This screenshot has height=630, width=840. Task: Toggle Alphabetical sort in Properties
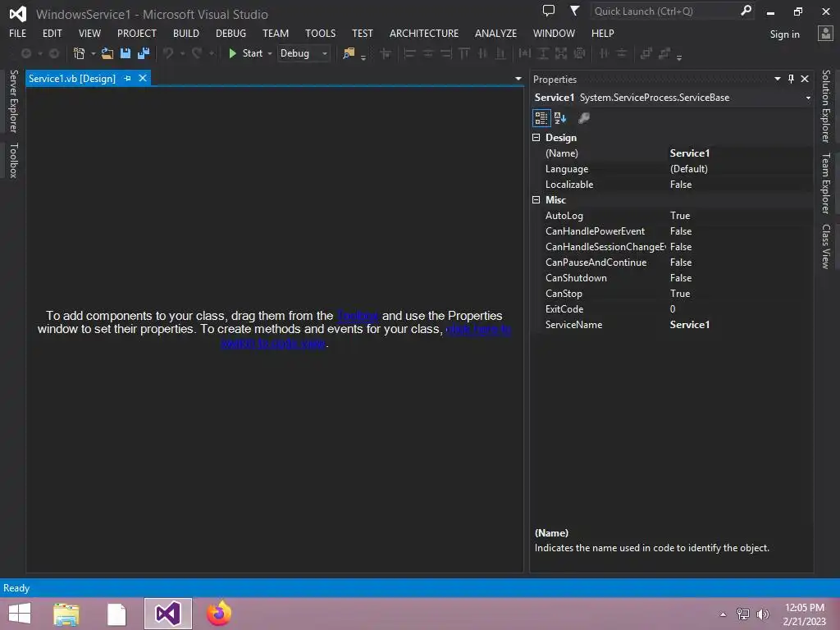tap(560, 118)
